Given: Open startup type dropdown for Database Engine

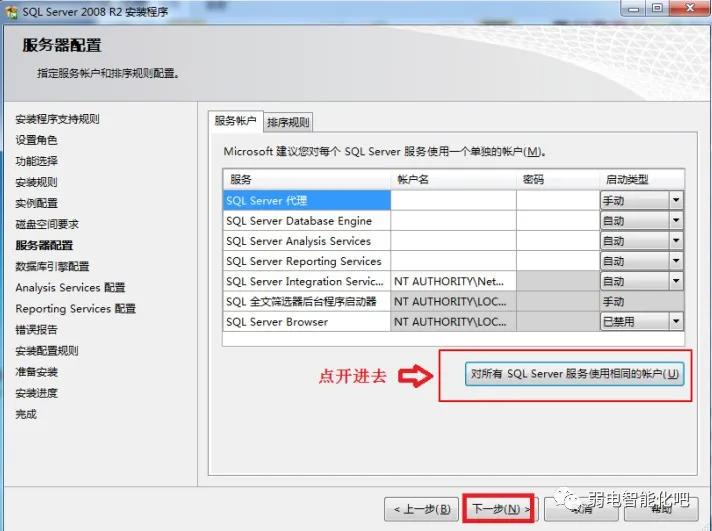Looking at the screenshot, I should (x=676, y=221).
